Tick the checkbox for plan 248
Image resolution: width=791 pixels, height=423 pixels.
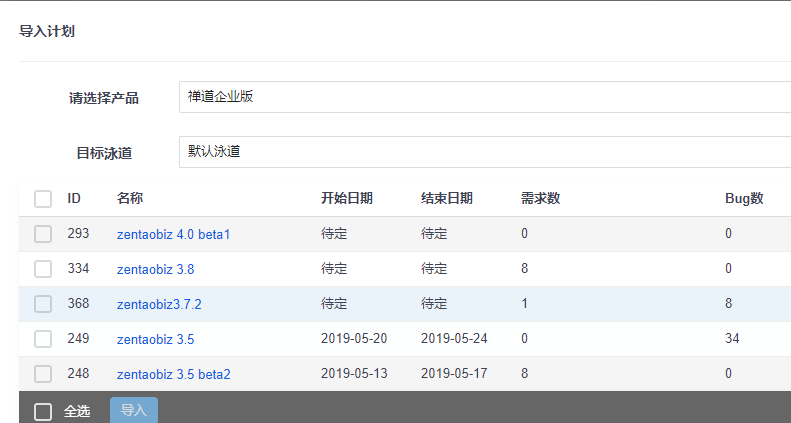point(43,374)
